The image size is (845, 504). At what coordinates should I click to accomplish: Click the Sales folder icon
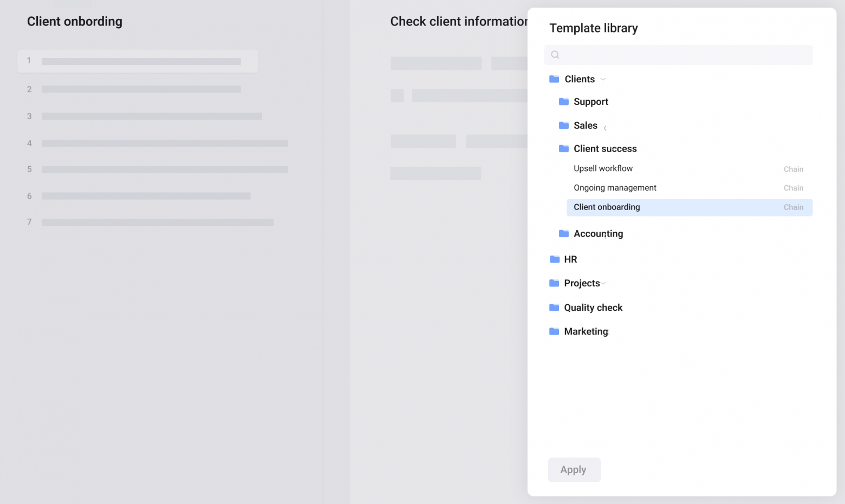564,126
